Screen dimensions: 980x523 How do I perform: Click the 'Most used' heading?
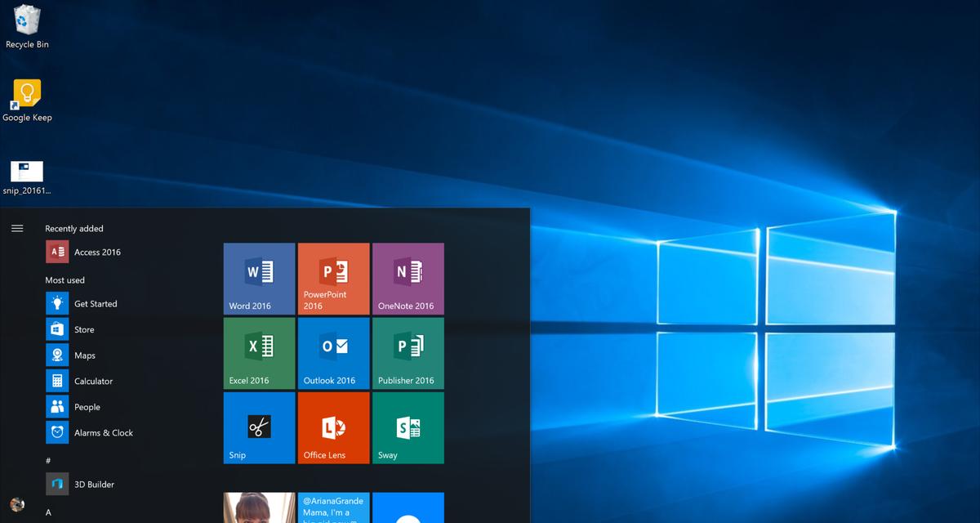coord(65,280)
